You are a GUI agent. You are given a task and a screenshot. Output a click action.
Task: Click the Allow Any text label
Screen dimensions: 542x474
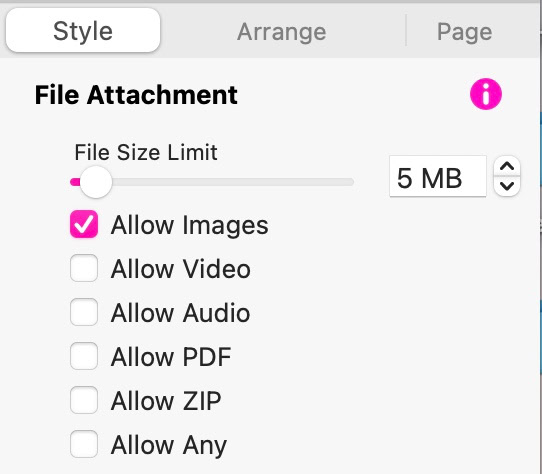pos(169,445)
